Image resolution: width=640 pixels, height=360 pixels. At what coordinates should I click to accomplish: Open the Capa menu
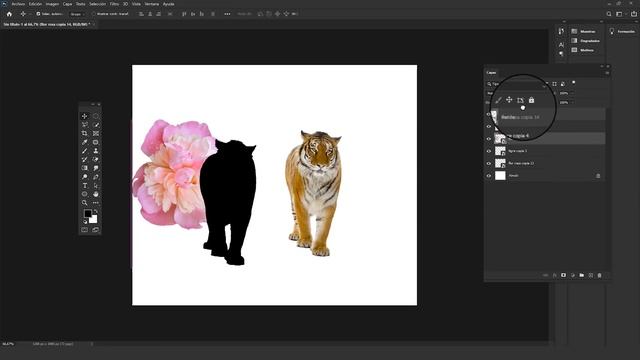67,4
